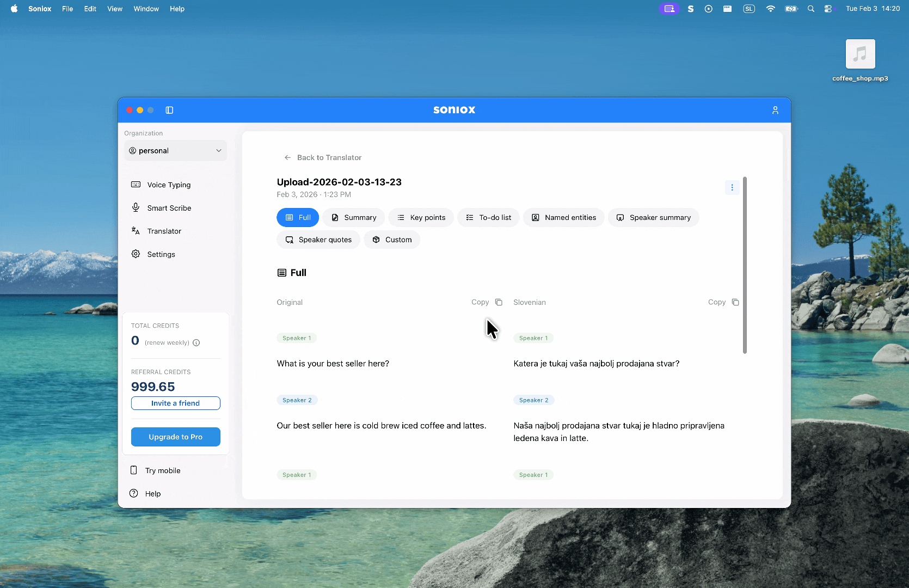909x588 pixels.
Task: Switch to the Summary tab
Action: pyautogui.click(x=354, y=218)
